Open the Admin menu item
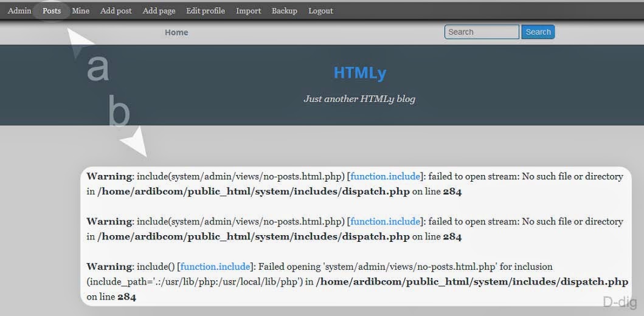The height and width of the screenshot is (316, 644). [19, 11]
